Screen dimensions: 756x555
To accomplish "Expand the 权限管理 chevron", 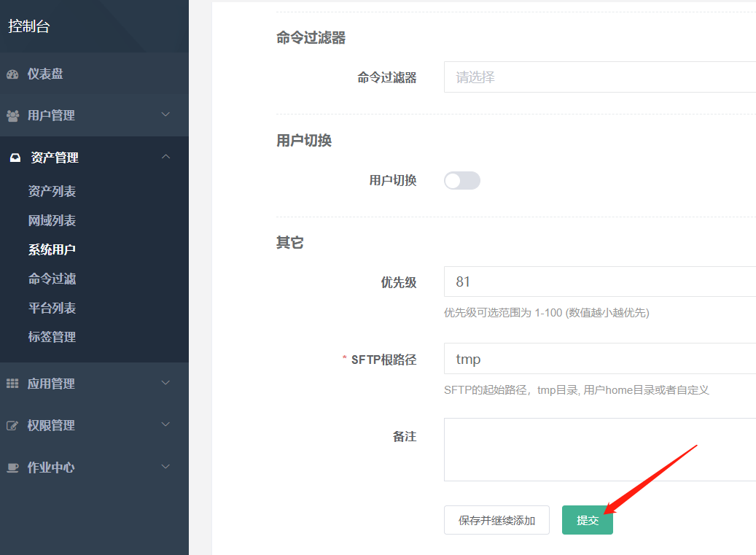I will tap(165, 424).
